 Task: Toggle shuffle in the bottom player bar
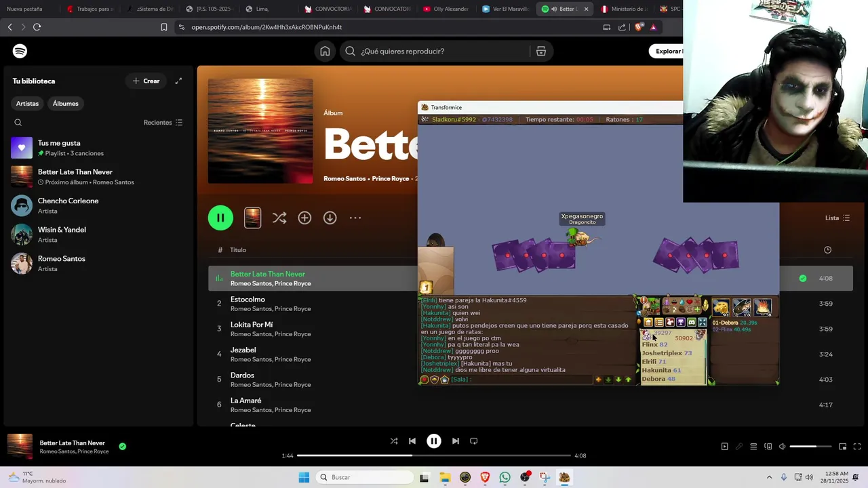tap(394, 441)
